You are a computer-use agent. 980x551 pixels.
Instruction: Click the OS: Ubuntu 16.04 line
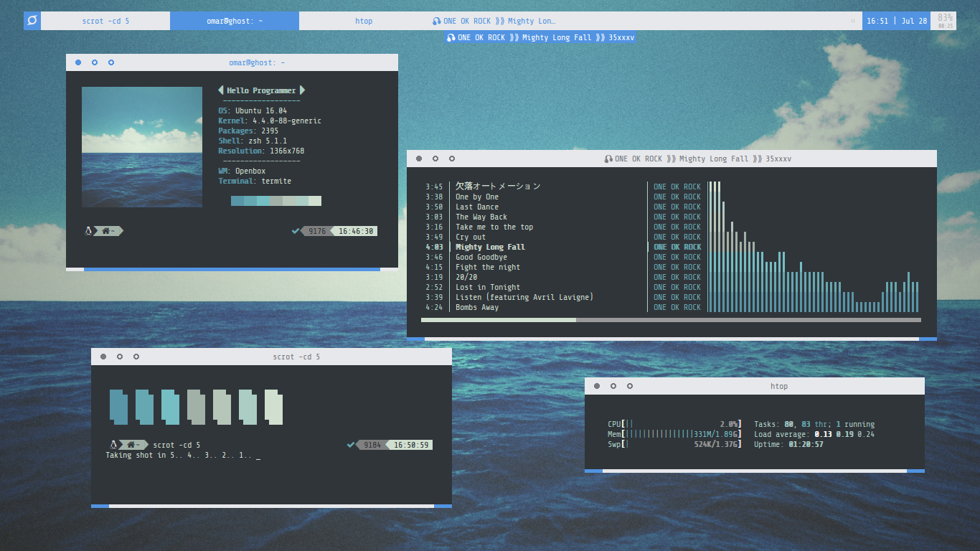tap(253, 110)
